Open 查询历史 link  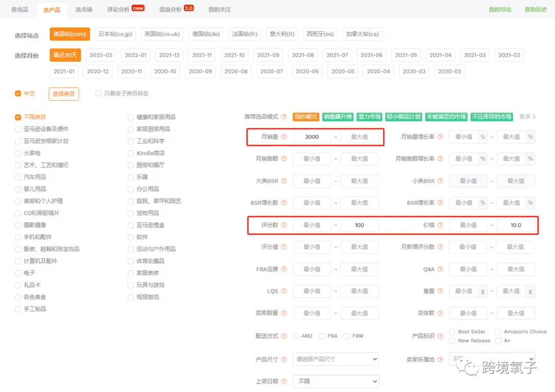point(535,10)
